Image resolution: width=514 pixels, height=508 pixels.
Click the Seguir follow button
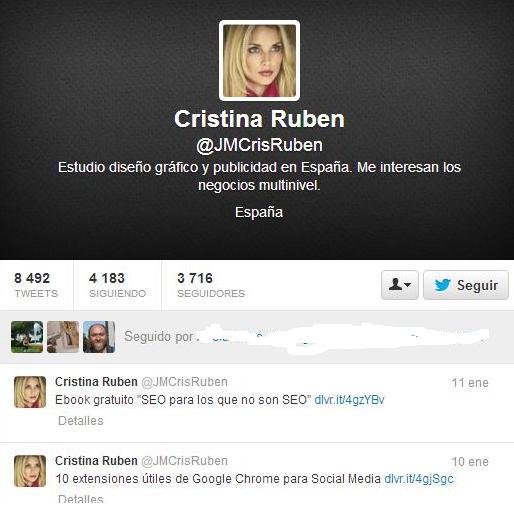pos(466,285)
